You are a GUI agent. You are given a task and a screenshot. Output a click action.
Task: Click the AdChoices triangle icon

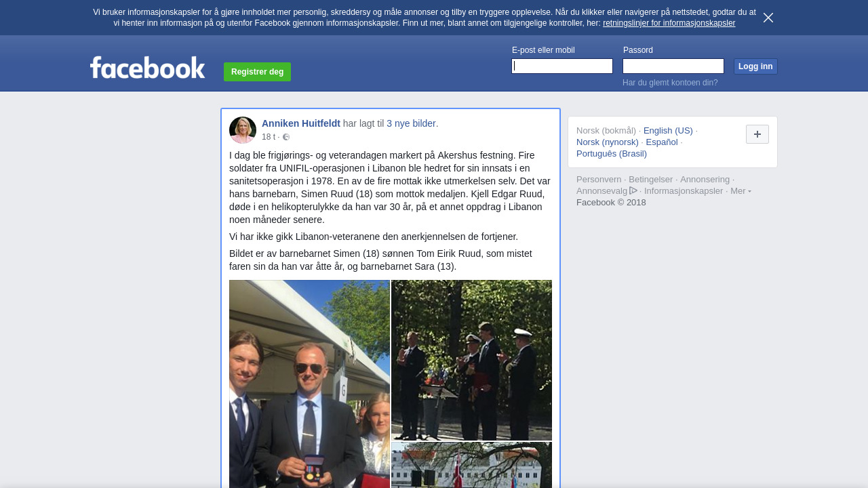tap(633, 190)
